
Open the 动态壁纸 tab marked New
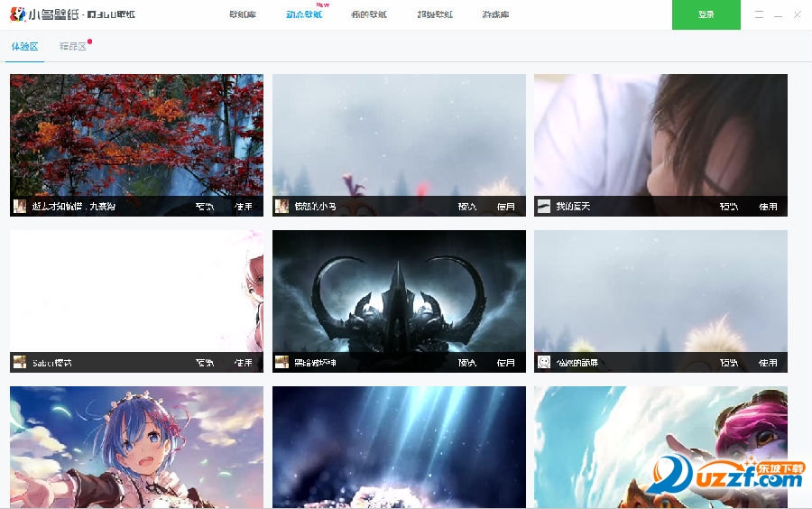[x=304, y=14]
